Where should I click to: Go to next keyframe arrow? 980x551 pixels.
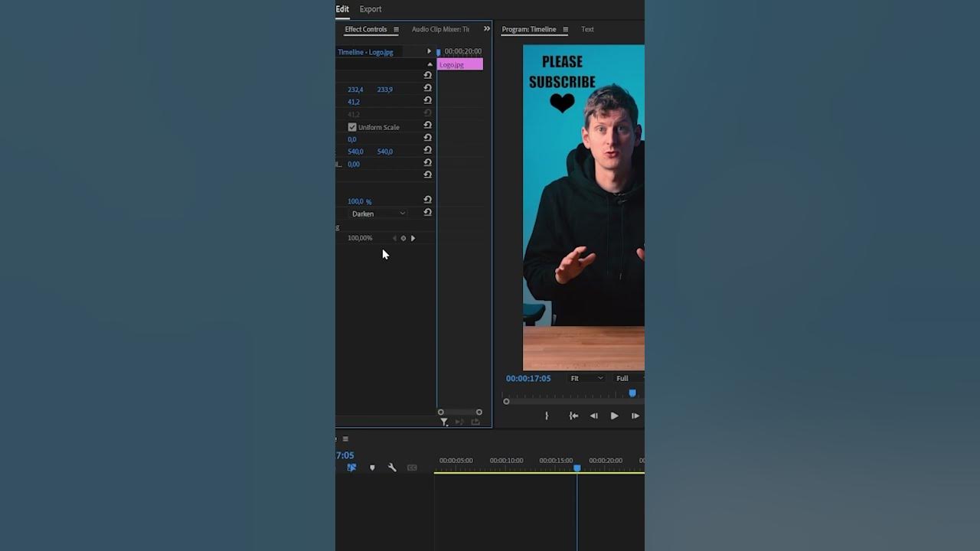[413, 238]
